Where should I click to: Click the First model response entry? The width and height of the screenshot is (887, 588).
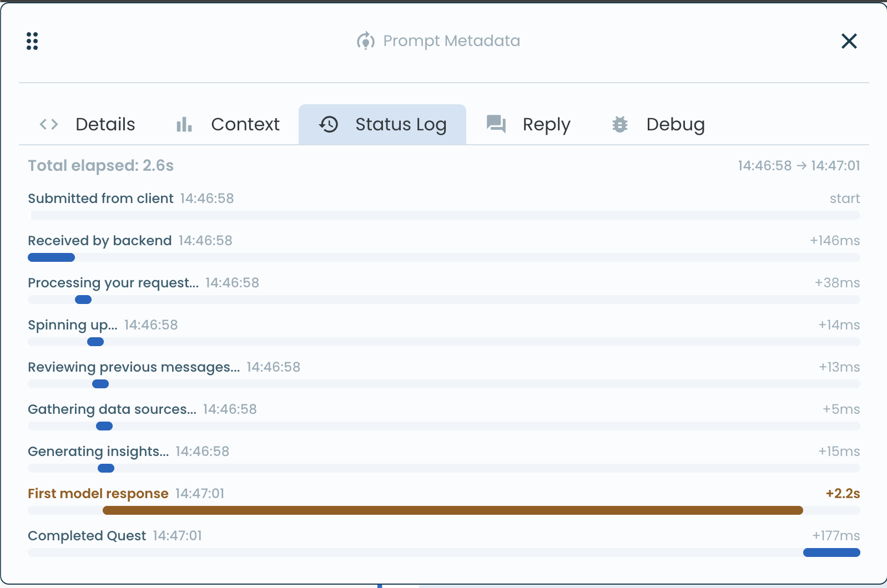(x=444, y=500)
